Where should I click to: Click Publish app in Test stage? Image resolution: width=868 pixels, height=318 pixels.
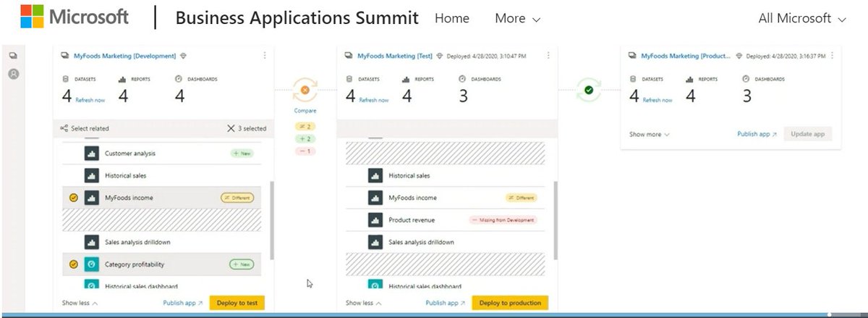(x=446, y=303)
